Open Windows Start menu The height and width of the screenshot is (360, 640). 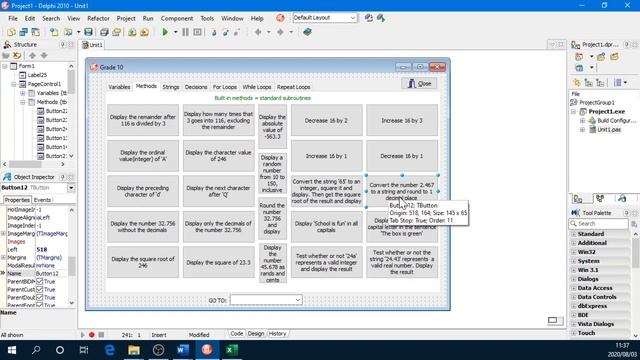coord(11,350)
